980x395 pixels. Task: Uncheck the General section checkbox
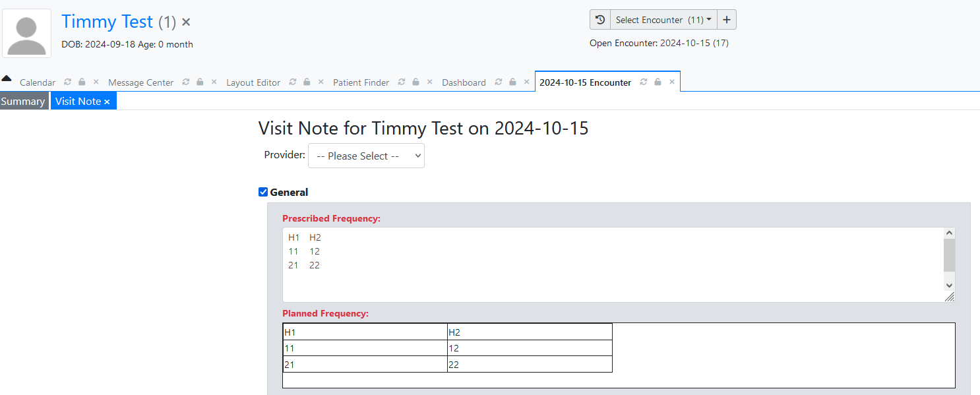pos(263,193)
